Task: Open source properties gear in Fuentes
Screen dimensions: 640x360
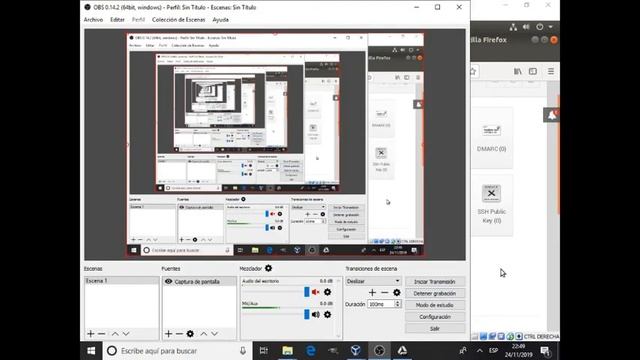Action: coord(190,334)
